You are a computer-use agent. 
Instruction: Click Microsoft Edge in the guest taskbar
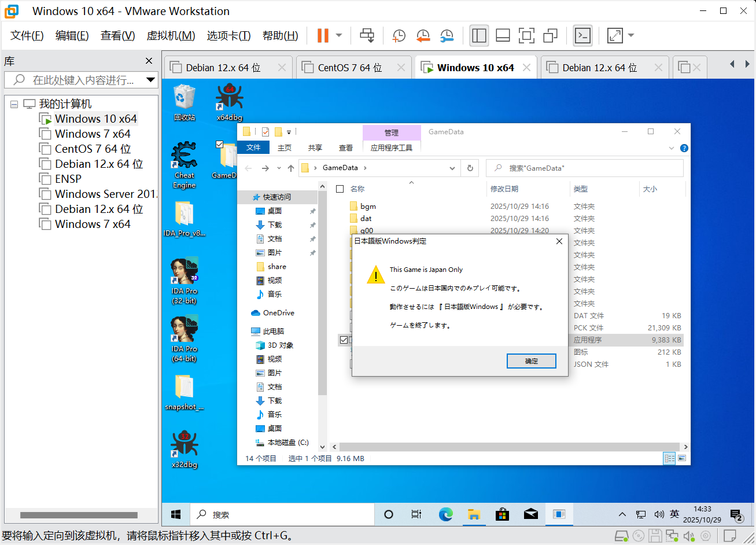(445, 514)
